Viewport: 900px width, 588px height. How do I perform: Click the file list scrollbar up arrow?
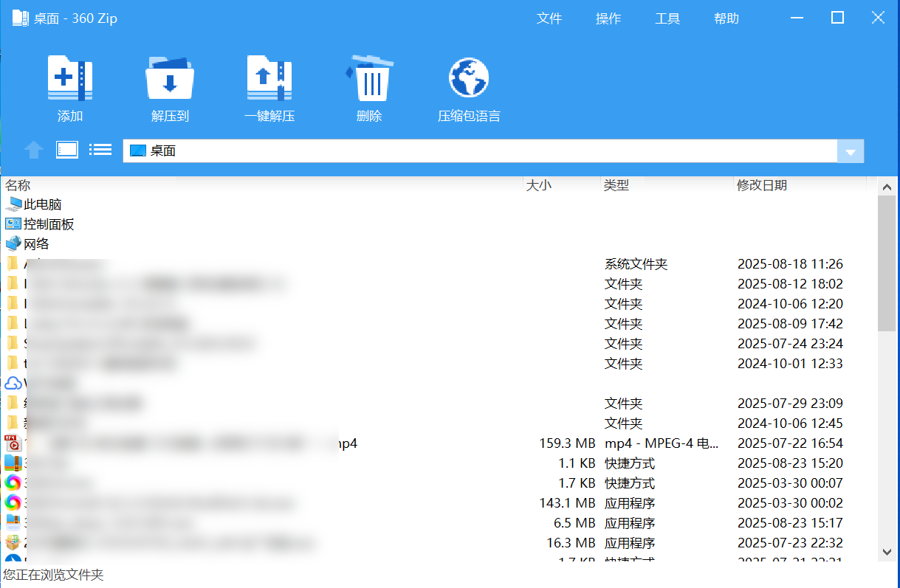[887, 187]
